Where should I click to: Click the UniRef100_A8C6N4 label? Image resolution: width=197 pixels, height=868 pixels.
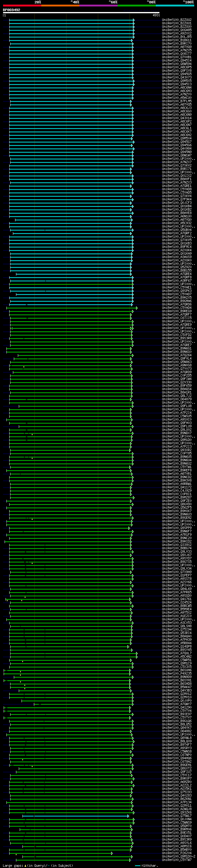(177, 88)
